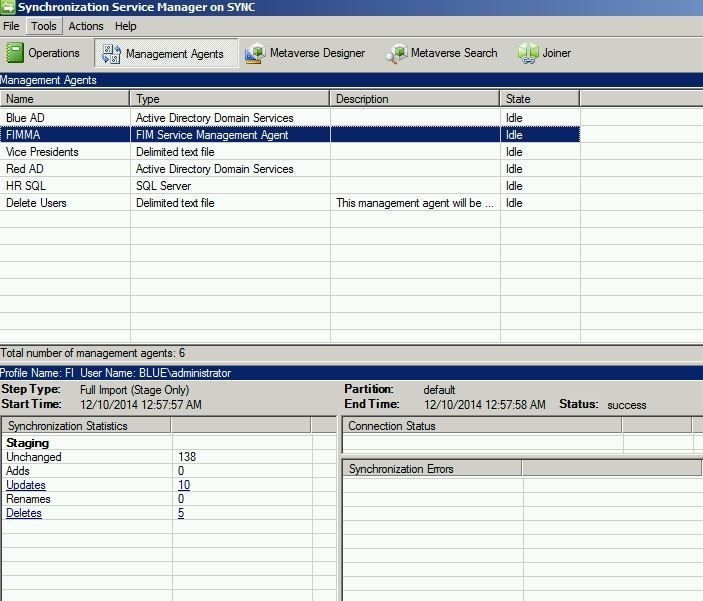Click the Management Agents toolbar icon
703x601 pixels.
[x=111, y=53]
